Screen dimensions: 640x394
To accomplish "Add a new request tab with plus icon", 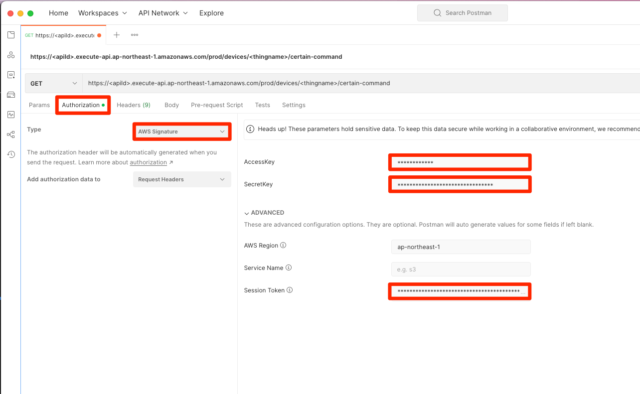I will coord(117,35).
